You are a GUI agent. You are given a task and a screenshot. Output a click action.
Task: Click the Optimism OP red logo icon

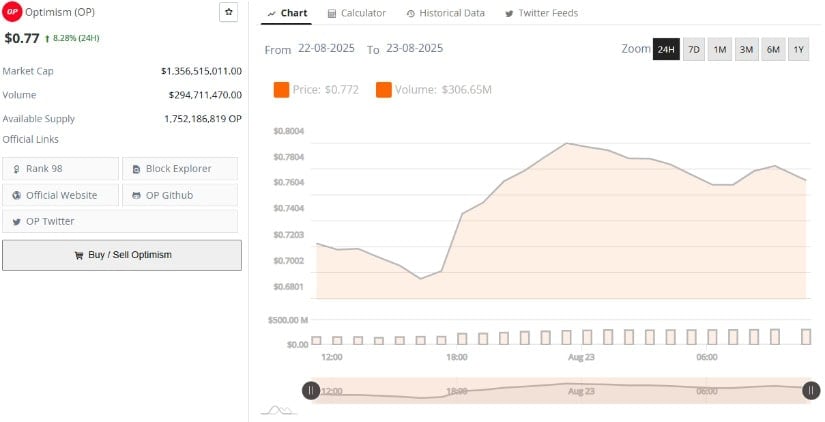click(12, 12)
